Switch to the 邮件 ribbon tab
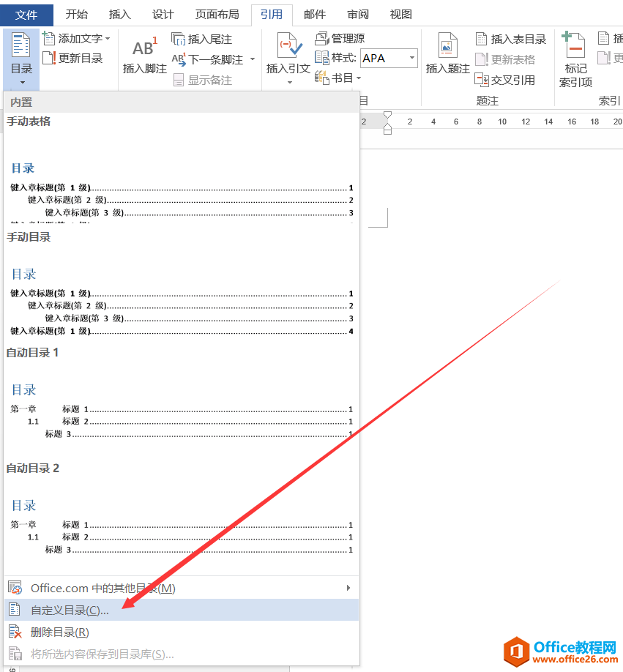This screenshot has height=672, width=623. [x=314, y=14]
